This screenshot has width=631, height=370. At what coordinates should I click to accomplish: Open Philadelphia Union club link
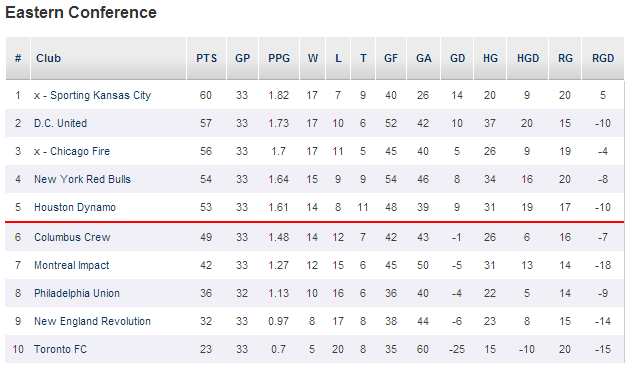tap(77, 293)
